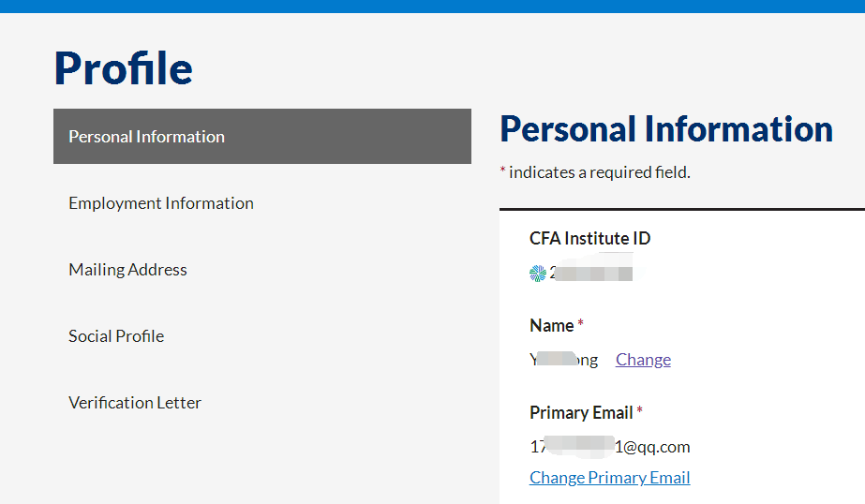The height and width of the screenshot is (504, 865).
Task: Click the Personal Information main heading
Action: click(666, 129)
